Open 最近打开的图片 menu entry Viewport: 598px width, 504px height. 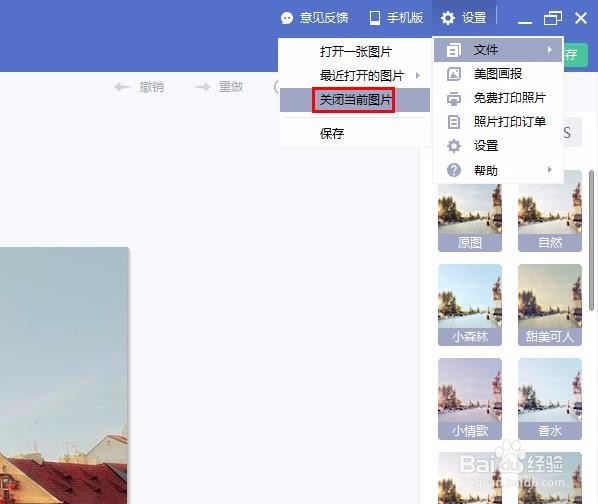tap(355, 75)
